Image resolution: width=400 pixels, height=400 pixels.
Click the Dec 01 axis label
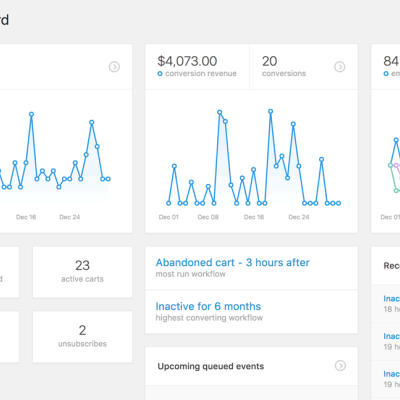pos(169,217)
